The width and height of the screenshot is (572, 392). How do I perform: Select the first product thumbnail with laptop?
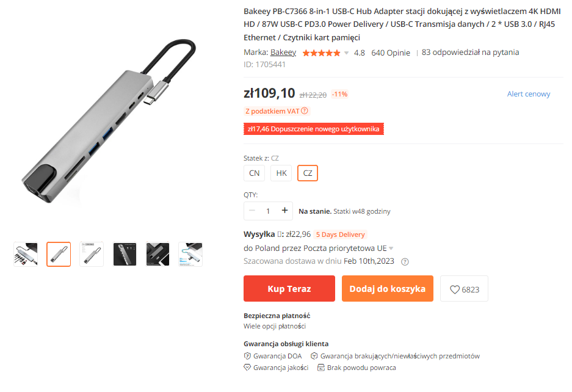(26, 254)
